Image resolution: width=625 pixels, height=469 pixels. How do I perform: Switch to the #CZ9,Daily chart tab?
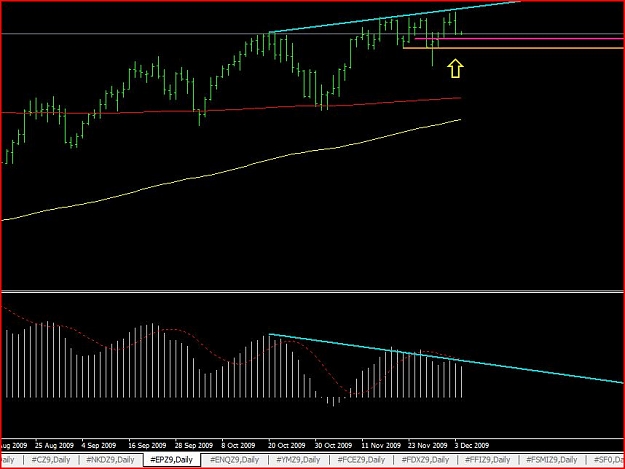point(51,460)
